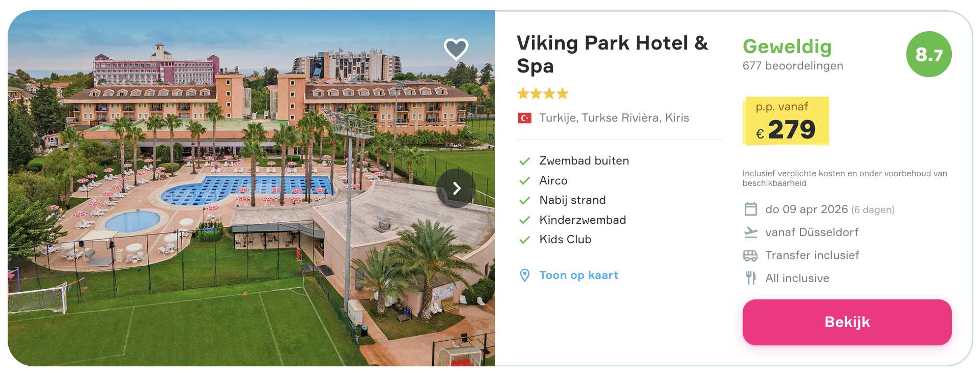Select the cutlery icon for All inclusive
The image size is (980, 374).
pyautogui.click(x=751, y=277)
